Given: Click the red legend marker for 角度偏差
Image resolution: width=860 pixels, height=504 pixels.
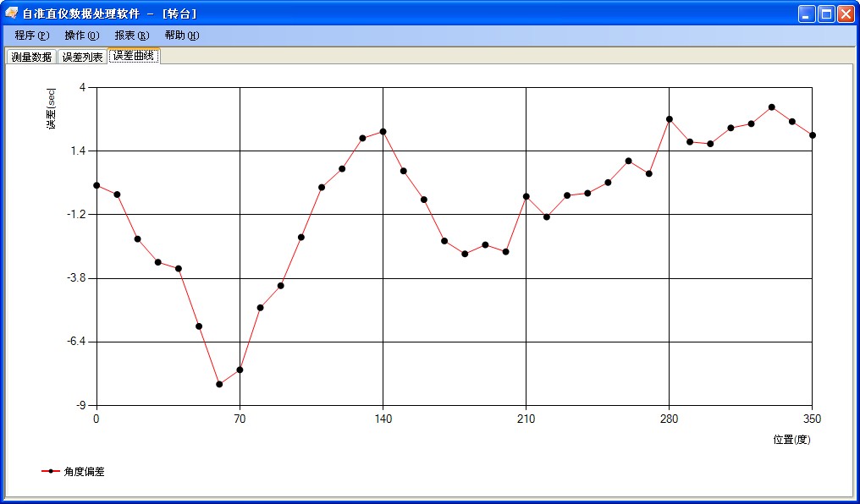Looking at the screenshot, I should pyautogui.click(x=50, y=472).
